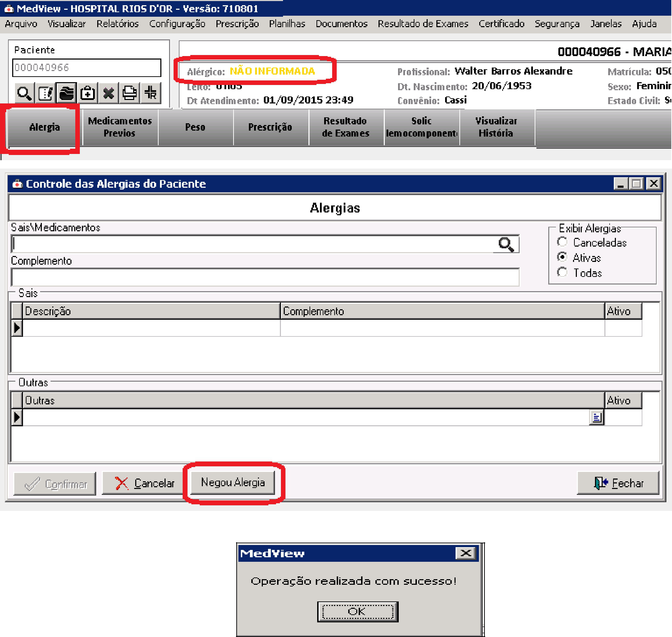The height and width of the screenshot is (637, 672).
Task: Select the first row marker in Outras grid
Action: pos(17,417)
